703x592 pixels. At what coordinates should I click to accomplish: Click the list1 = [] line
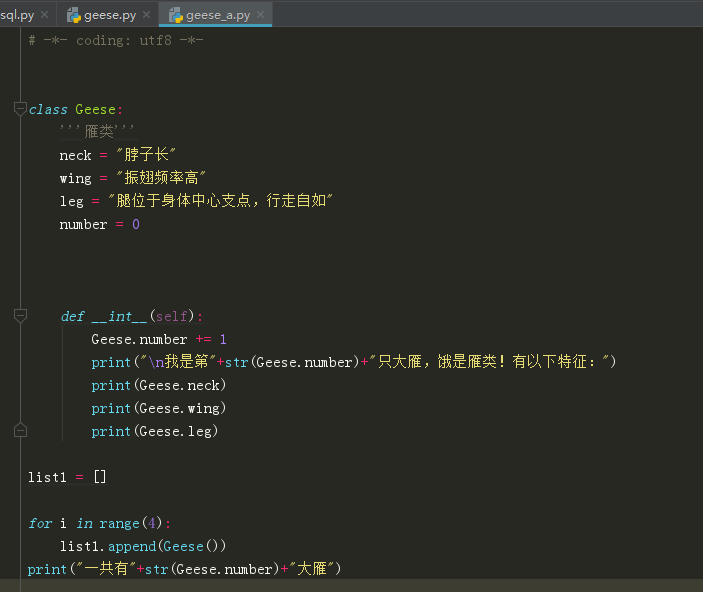67,477
